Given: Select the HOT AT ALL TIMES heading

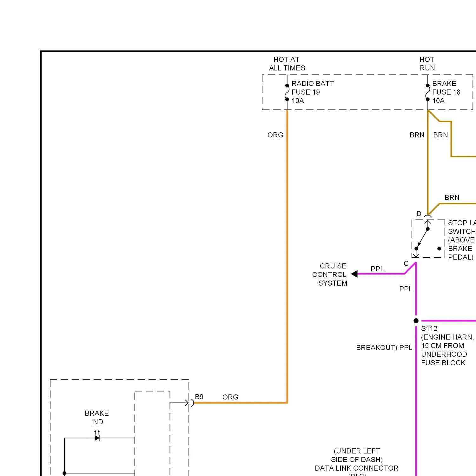Looking at the screenshot, I should (287, 64).
